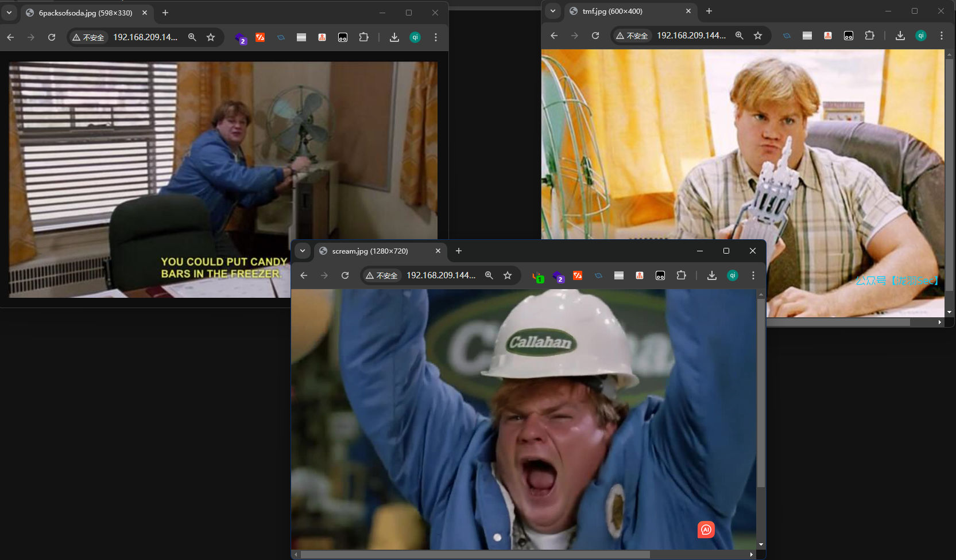Expand tab search chevron in 6packsofsoda.jpg window
This screenshot has height=560, width=956.
click(9, 13)
